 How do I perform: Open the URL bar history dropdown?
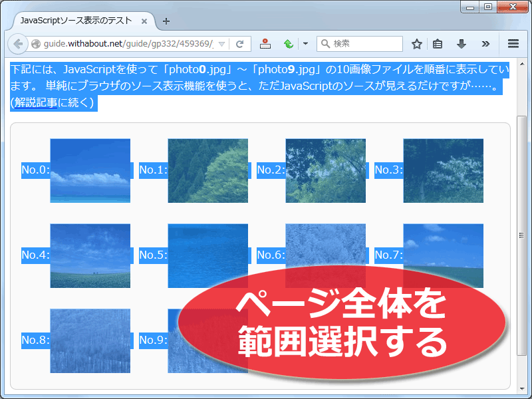click(223, 44)
